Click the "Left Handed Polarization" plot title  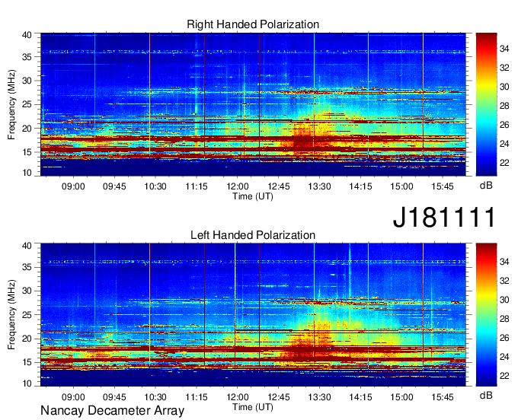[x=253, y=235]
